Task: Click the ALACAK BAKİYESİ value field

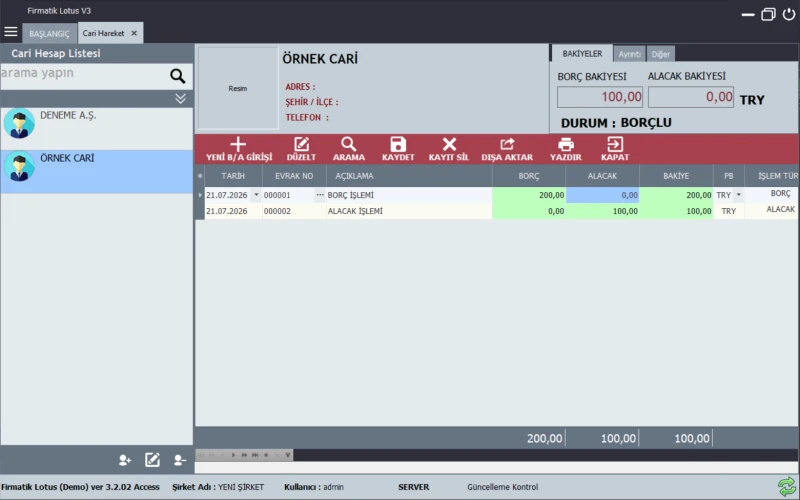Action: point(691,97)
